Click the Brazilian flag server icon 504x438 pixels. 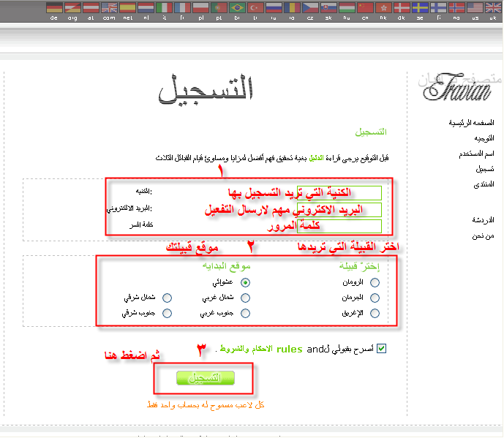[236, 8]
